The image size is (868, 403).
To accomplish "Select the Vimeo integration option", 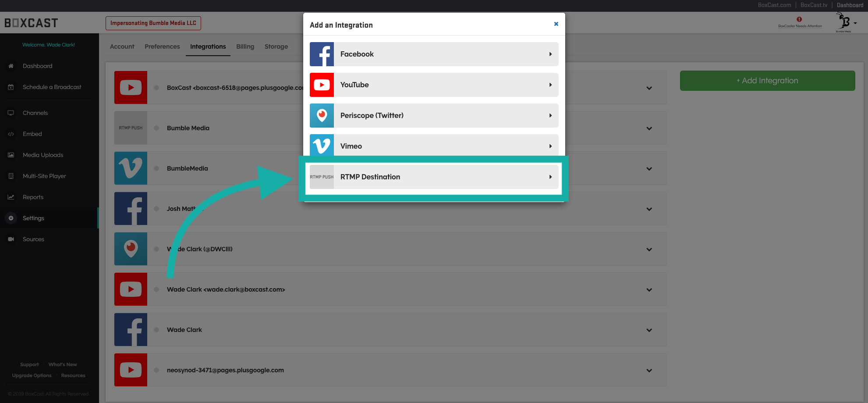I will pyautogui.click(x=433, y=146).
